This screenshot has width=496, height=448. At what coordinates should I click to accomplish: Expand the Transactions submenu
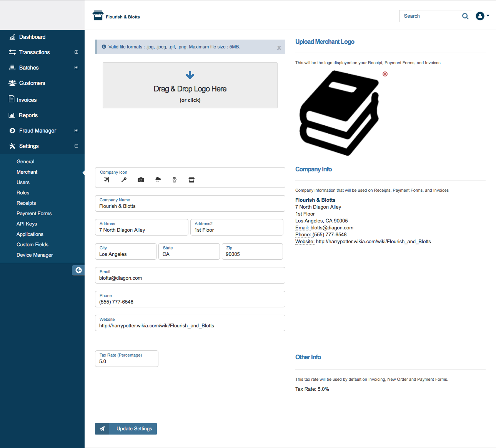[76, 52]
